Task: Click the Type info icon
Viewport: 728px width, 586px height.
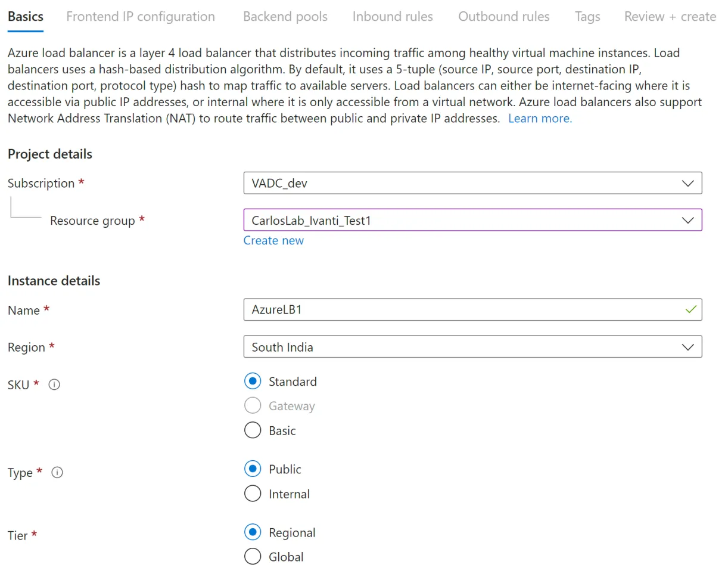Action: click(57, 473)
